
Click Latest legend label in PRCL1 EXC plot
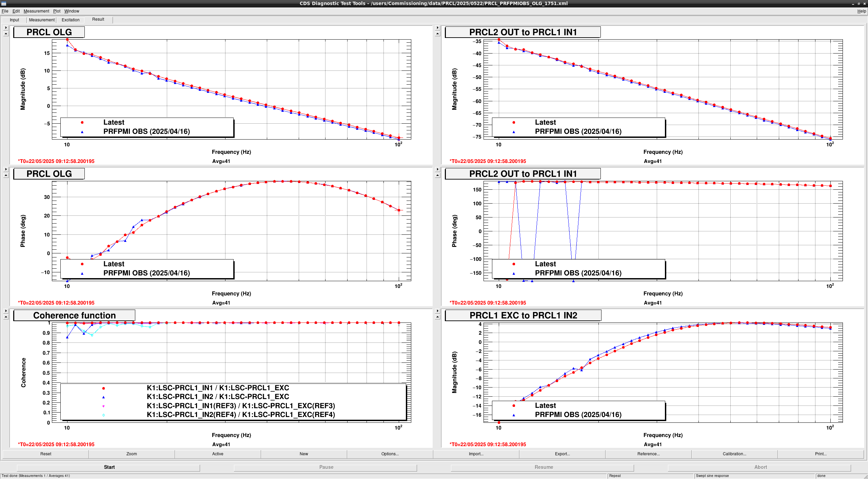[545, 405]
